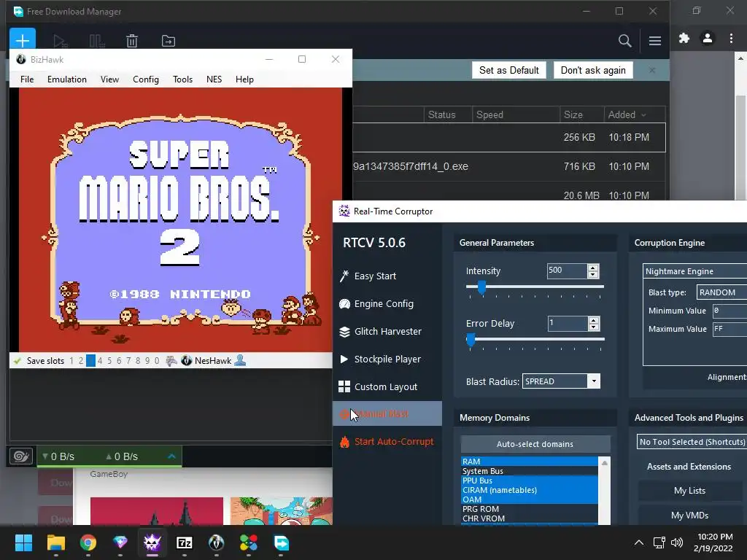Click the Maximum Value field showing FF

(729, 329)
